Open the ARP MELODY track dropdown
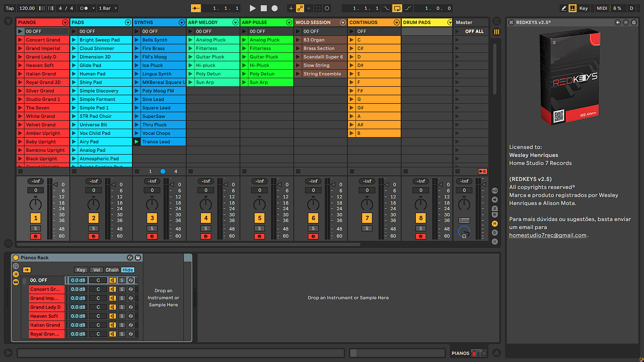This screenshot has width=644, height=362. [235, 22]
